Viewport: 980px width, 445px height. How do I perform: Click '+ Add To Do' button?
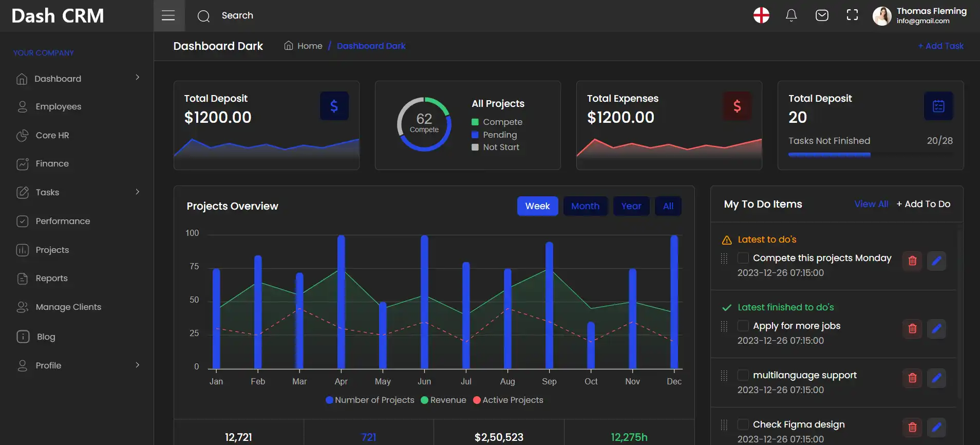924,204
